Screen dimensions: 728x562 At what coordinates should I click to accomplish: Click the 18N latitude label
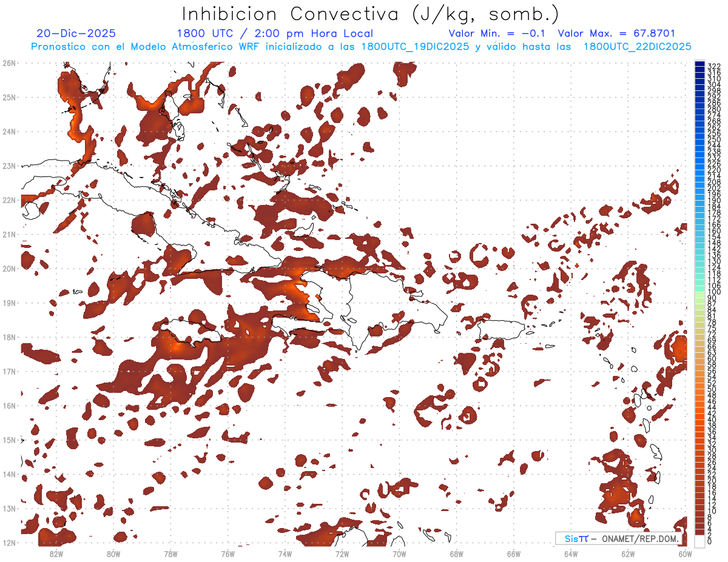(x=9, y=337)
